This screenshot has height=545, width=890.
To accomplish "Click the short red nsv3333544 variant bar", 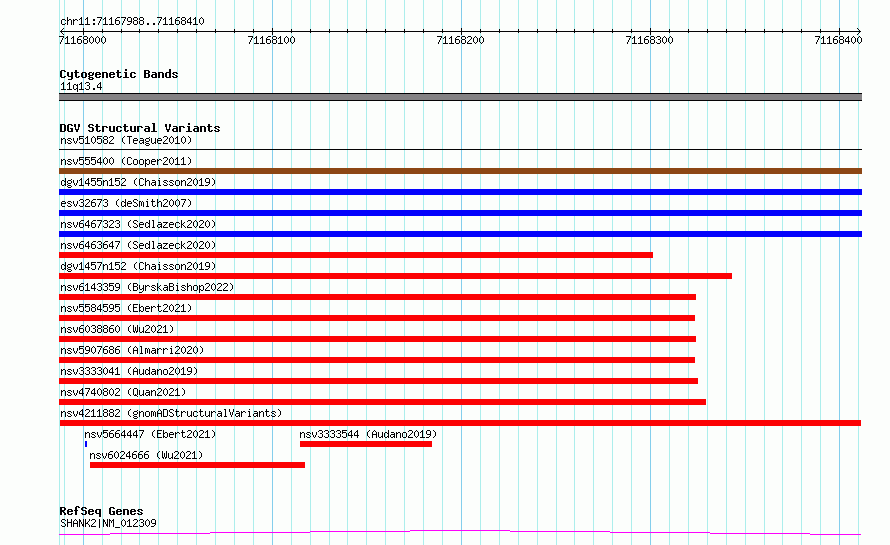I will [366, 444].
